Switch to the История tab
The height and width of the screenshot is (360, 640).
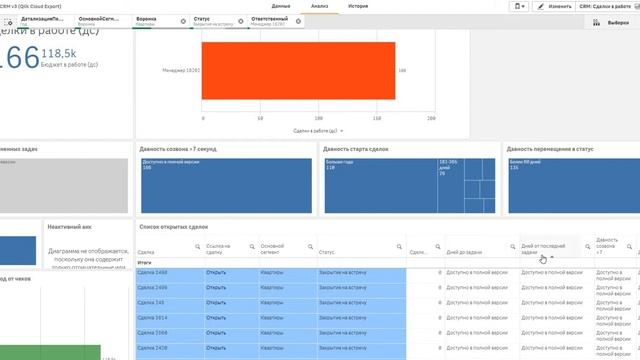click(358, 6)
